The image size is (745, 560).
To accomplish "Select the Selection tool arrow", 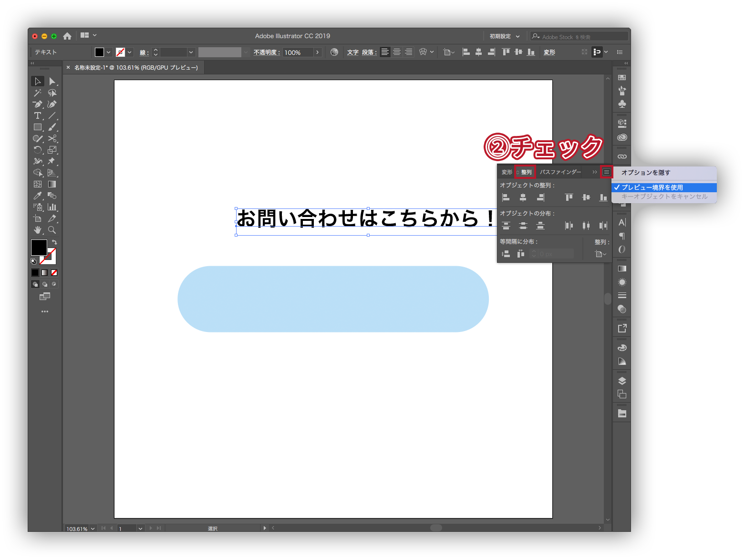I will (x=38, y=82).
